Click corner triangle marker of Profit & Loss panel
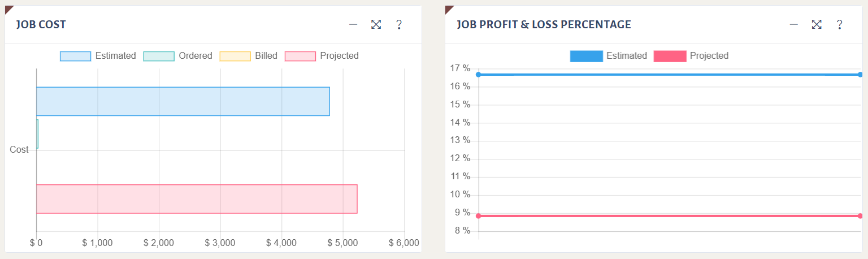The image size is (868, 259). tap(448, 8)
